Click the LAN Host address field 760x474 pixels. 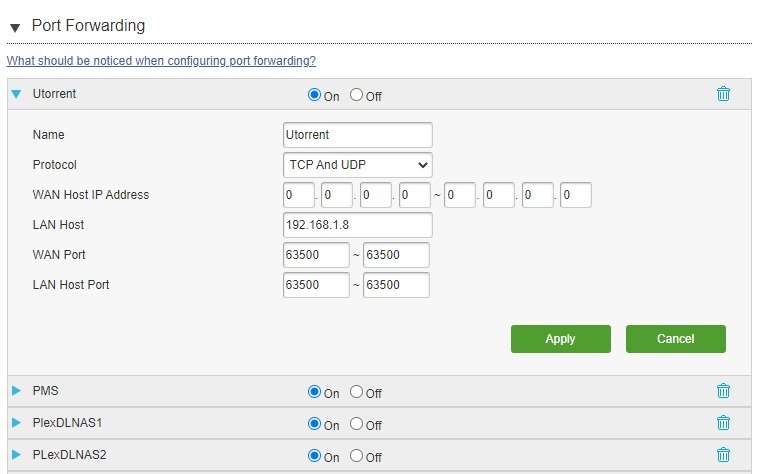tap(358, 225)
